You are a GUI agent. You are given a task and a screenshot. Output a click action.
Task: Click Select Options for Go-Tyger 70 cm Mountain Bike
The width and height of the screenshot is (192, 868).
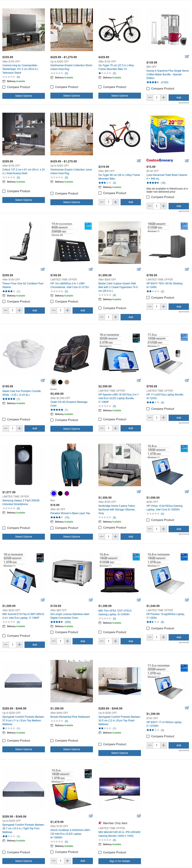119,96
